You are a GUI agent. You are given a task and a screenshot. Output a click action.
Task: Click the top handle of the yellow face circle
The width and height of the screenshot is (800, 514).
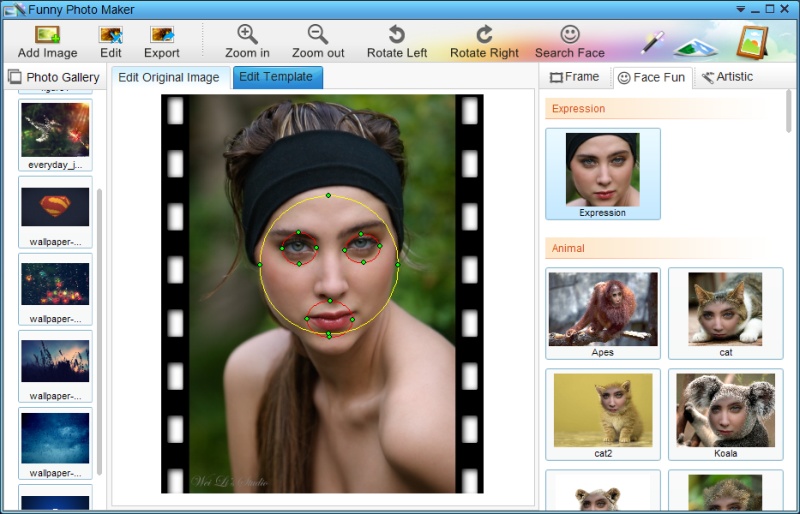[x=328, y=195]
